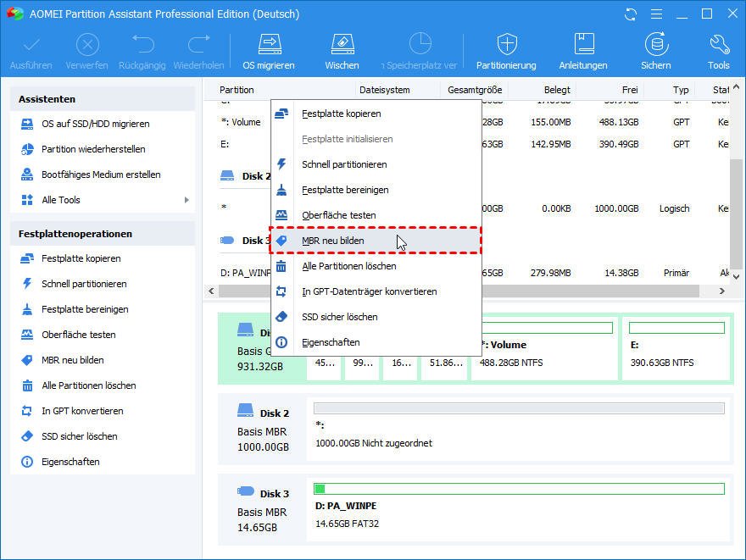Sort by Gesamtgröße column header
Viewport: 746px width, 560px height.
[x=475, y=90]
